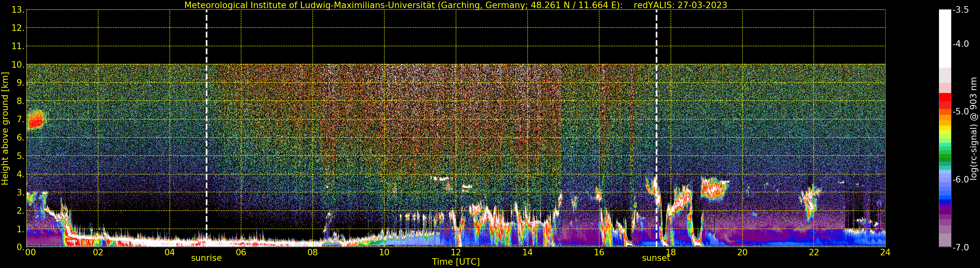Click the 'Height above ground [km]' axis label
This screenshot has width=980, height=268.
(x=5, y=128)
